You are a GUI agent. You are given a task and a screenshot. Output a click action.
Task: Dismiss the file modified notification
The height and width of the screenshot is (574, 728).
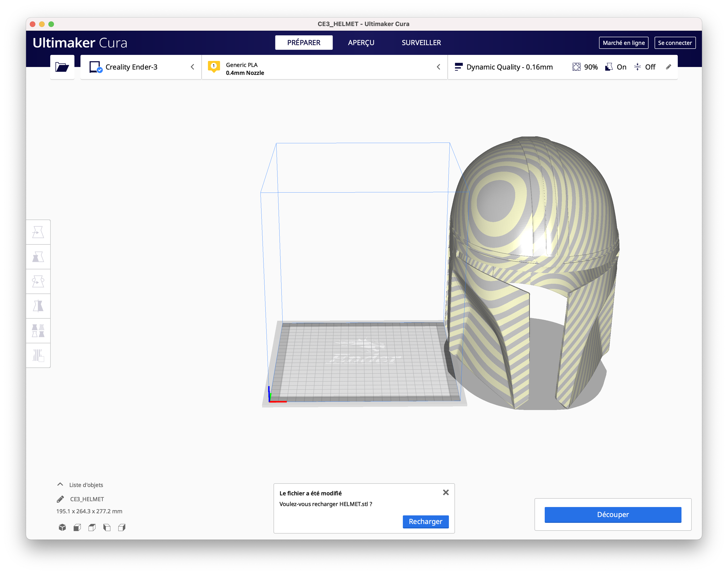coord(446,492)
